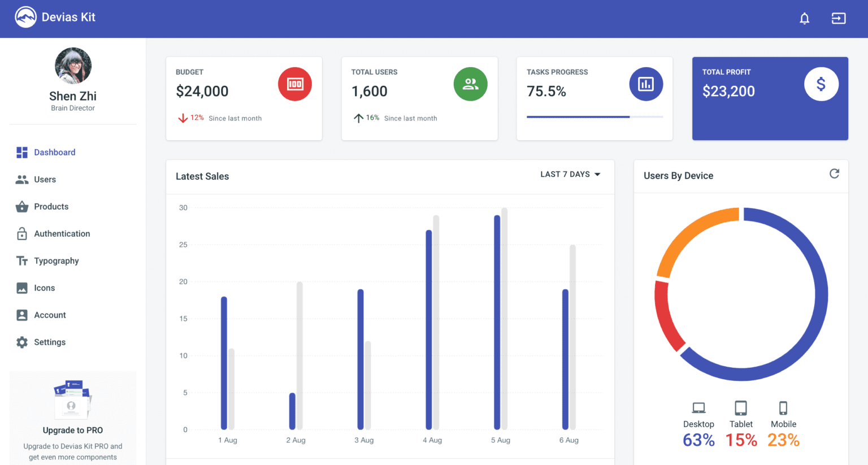Click the Tablet device icon
This screenshot has height=465, width=868.
click(741, 407)
